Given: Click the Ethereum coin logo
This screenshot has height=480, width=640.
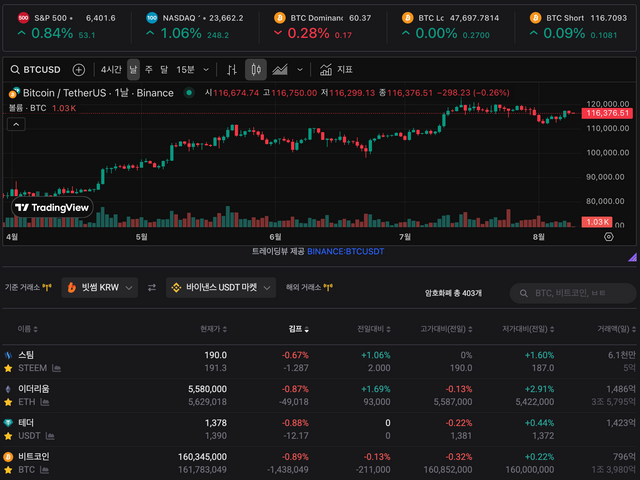Looking at the screenshot, I should pos(8,389).
